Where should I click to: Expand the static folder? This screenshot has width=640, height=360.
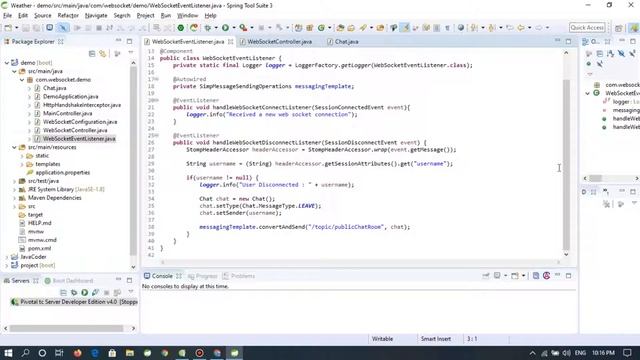22,156
